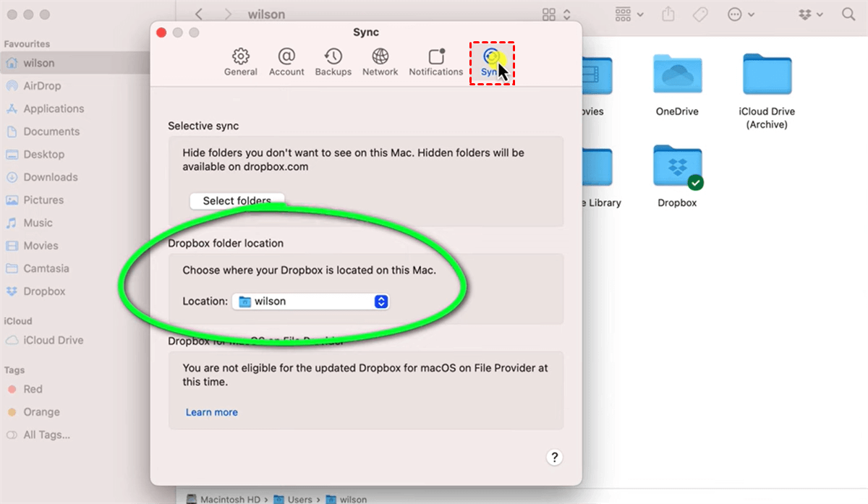Select the OneDrive folder icon
The height and width of the screenshot is (504, 868).
click(677, 75)
